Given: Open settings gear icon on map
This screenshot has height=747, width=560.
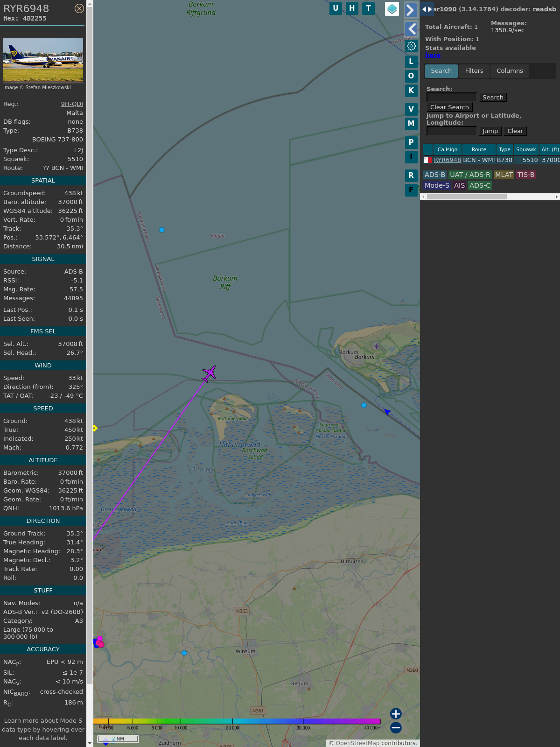Looking at the screenshot, I should click(x=411, y=46).
